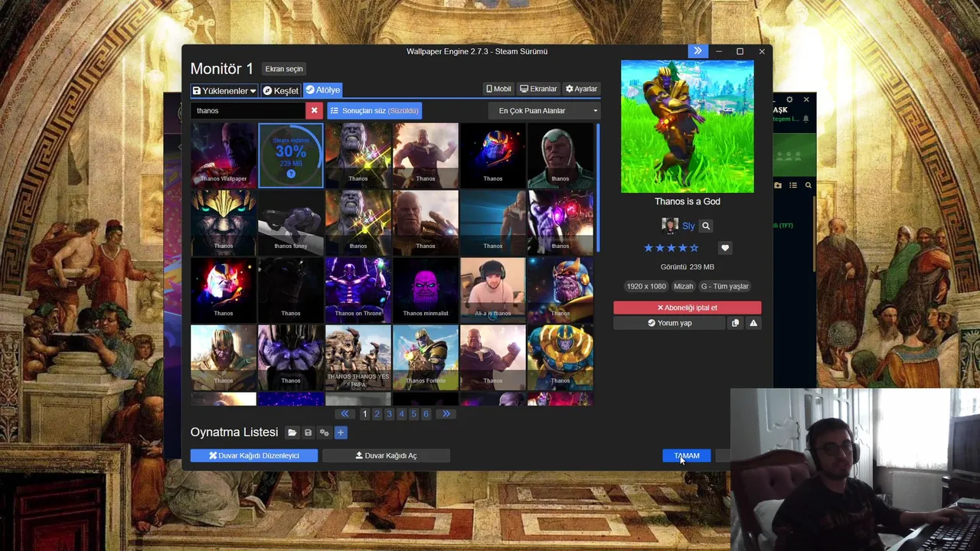Open Ayarlar settings

tap(581, 89)
